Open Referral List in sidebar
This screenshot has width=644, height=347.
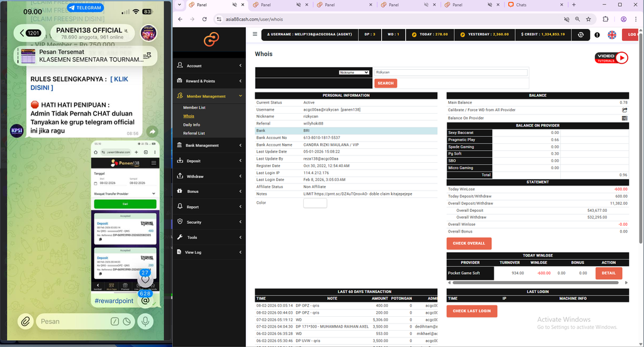194,133
